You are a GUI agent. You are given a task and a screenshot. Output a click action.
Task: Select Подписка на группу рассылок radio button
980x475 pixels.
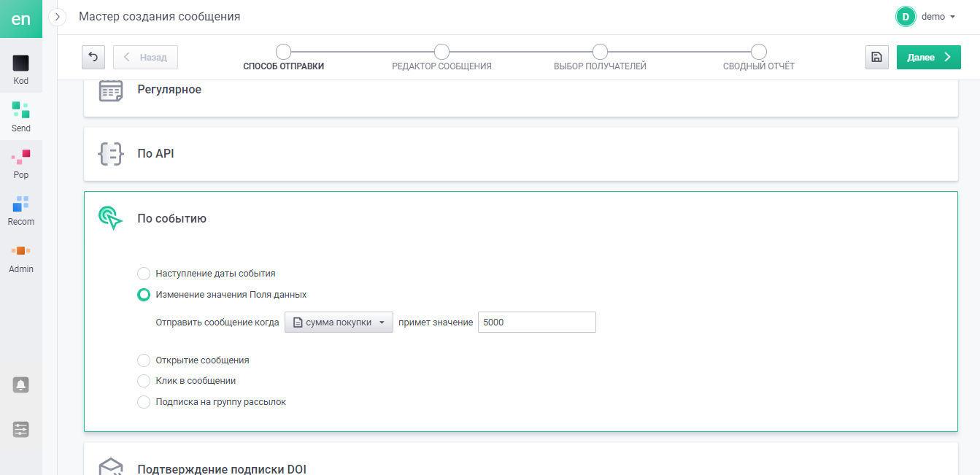pos(144,402)
